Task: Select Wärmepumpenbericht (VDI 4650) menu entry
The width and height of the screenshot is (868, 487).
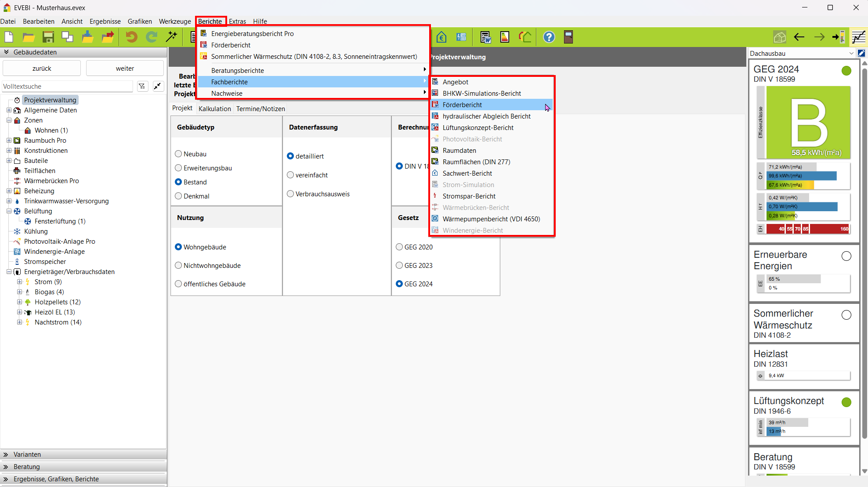Action: pos(491,219)
